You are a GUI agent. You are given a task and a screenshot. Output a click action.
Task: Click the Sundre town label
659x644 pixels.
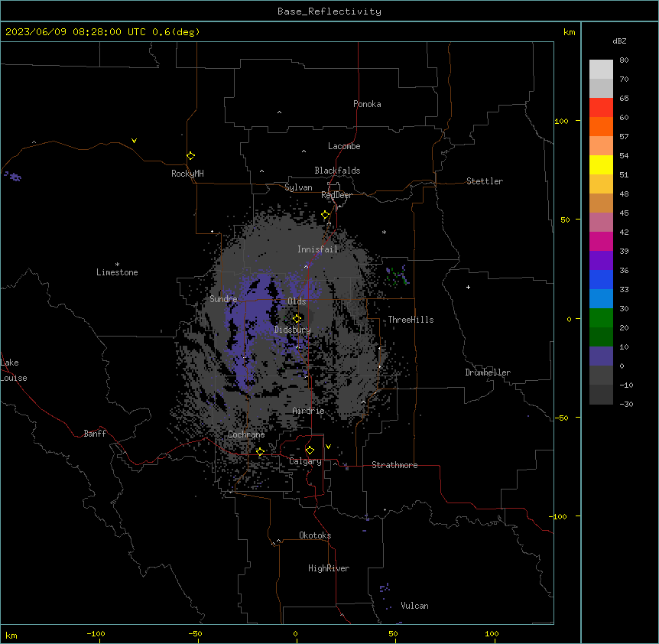[223, 299]
